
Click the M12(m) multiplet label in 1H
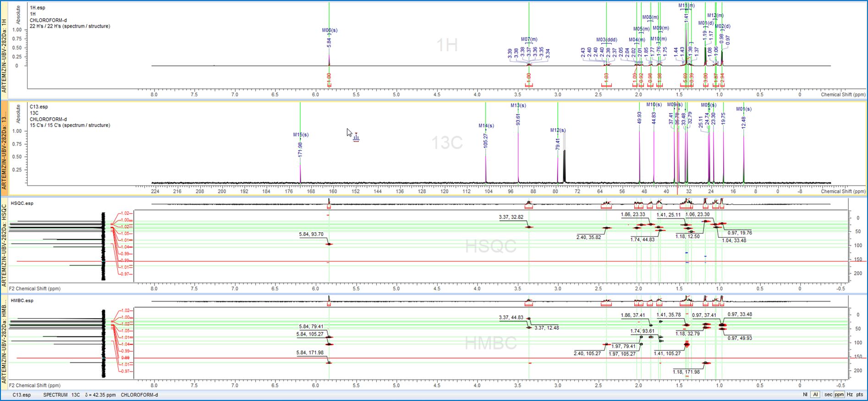click(715, 16)
